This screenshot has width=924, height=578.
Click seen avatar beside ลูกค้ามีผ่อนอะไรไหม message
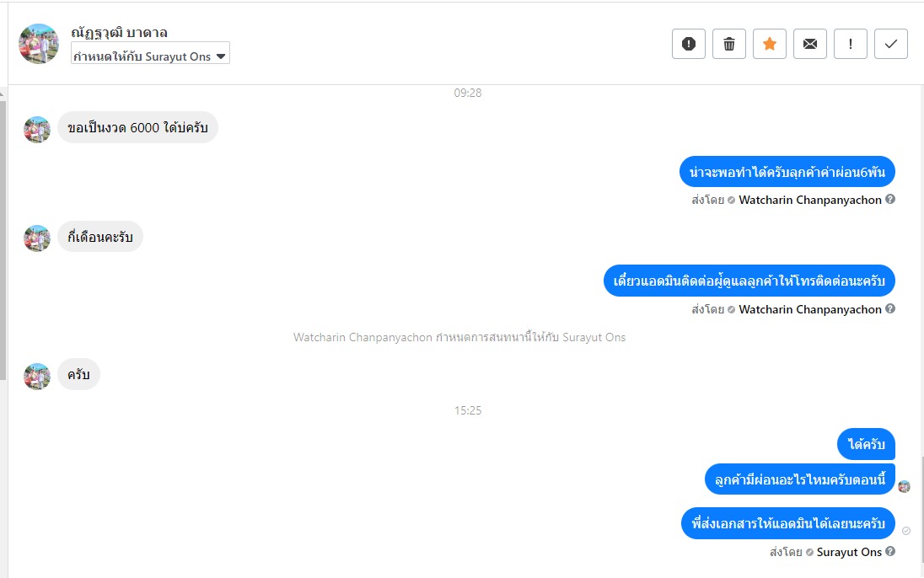[x=904, y=487]
